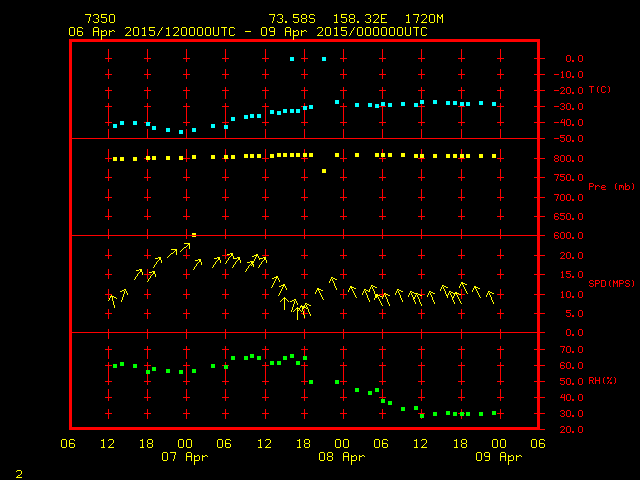Click the 08 Apr date label
Screen dimensions: 640x480
click(x=343, y=456)
